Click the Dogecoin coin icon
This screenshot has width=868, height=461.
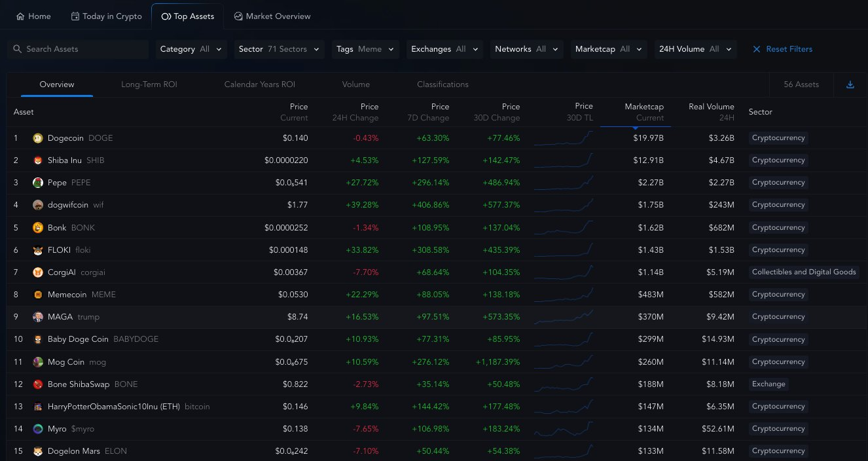point(38,138)
